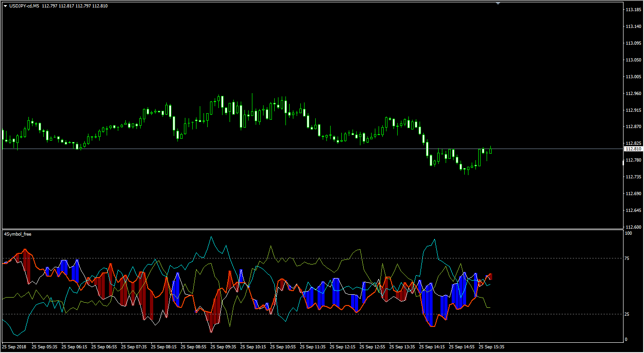Click the 100 level on indicator scale
644x353 pixels.
tap(628, 233)
